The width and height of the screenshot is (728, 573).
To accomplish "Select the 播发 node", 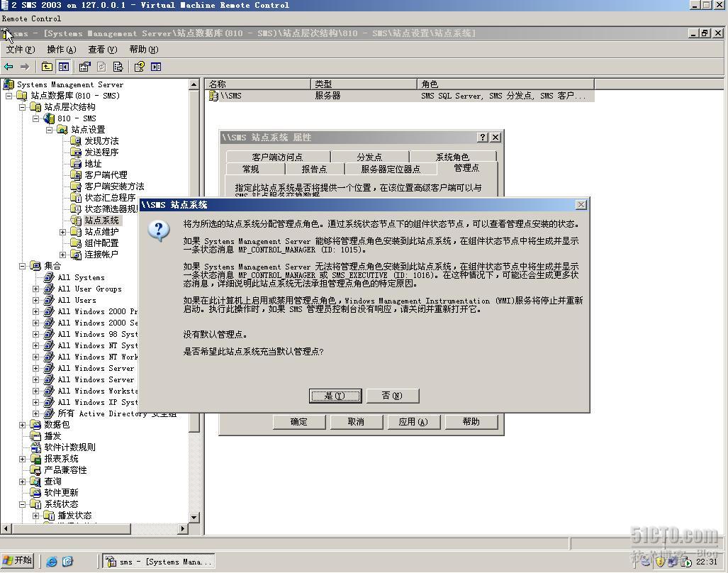I will click(x=52, y=436).
